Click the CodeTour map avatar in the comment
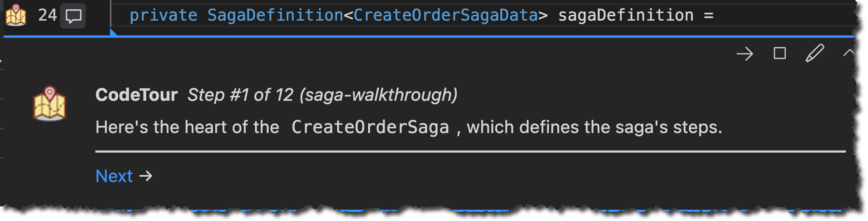Image resolution: width=868 pixels, height=221 pixels. (50, 103)
